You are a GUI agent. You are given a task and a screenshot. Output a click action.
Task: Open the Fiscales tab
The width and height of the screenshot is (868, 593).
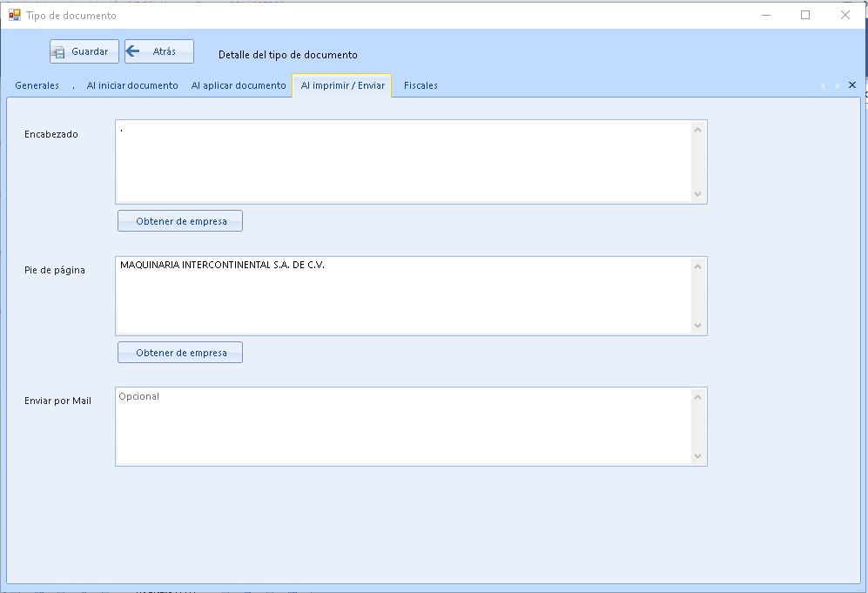click(x=421, y=85)
